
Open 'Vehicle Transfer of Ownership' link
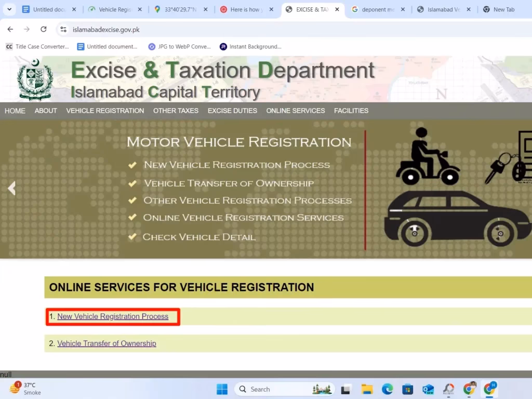point(107,343)
